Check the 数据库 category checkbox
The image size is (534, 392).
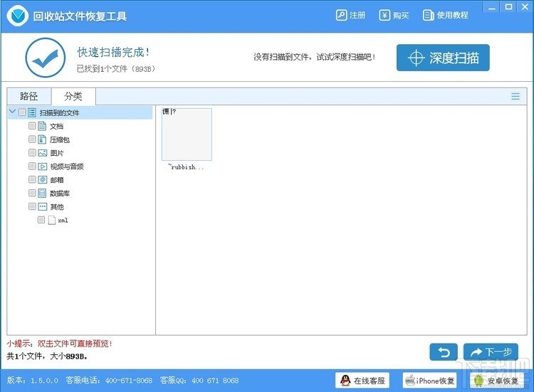32,193
